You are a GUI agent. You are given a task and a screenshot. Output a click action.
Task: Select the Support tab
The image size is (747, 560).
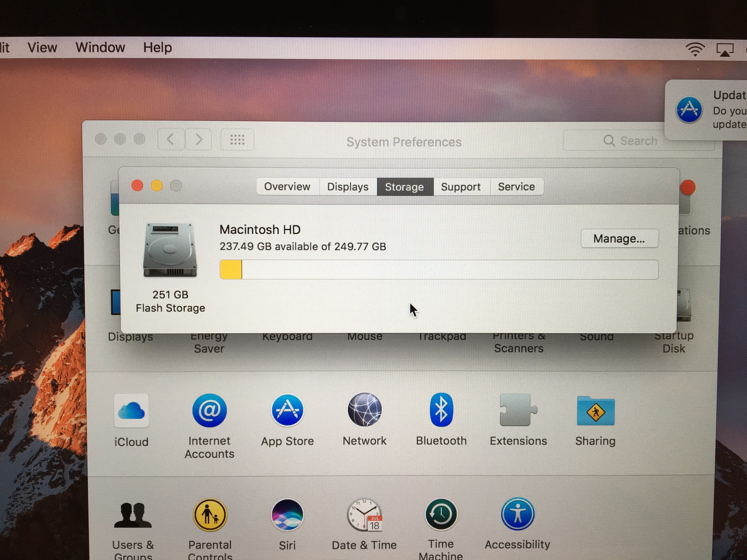coord(461,187)
